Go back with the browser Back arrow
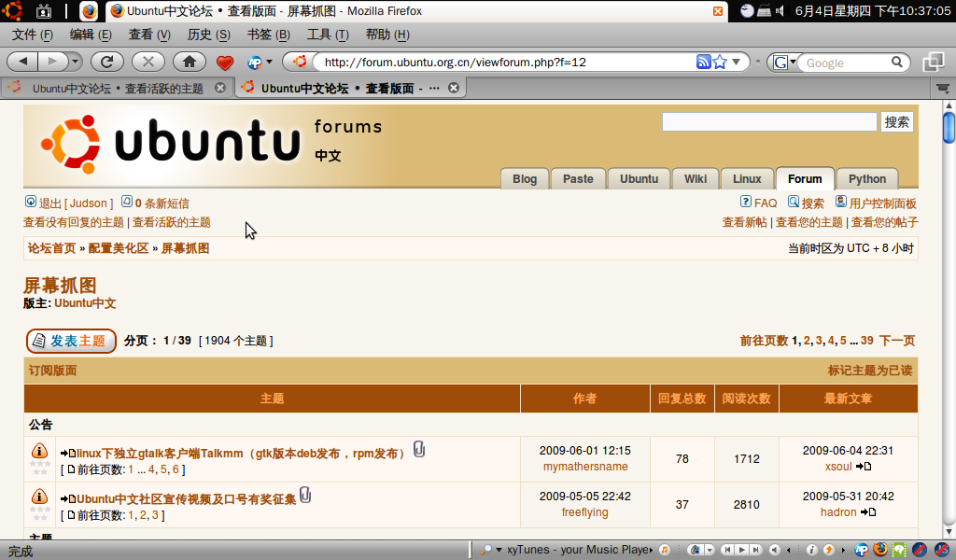The width and height of the screenshot is (956, 560). [23, 62]
